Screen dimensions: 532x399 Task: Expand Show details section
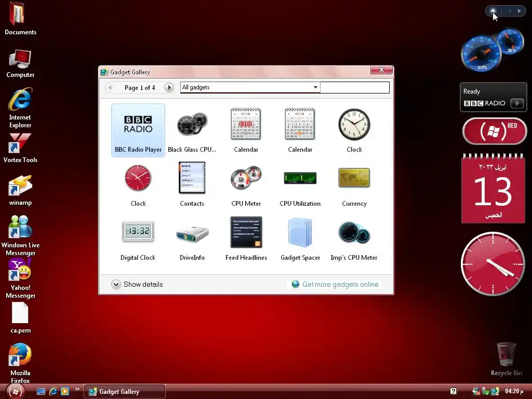click(x=137, y=284)
